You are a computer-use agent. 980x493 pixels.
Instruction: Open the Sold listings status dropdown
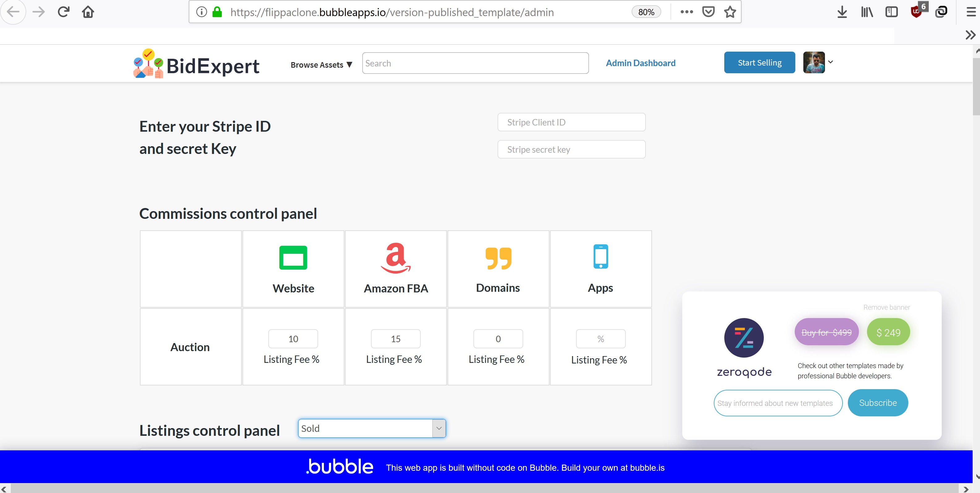pos(372,428)
